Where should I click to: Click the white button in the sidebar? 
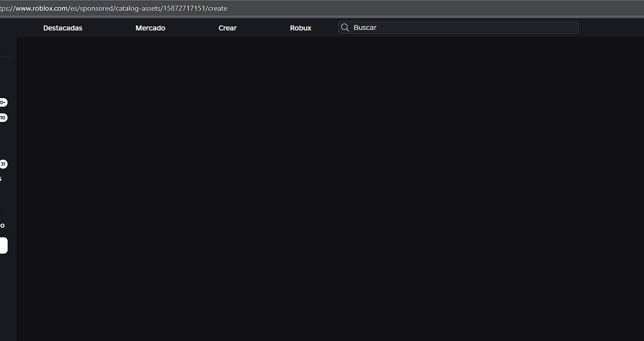click(4, 245)
